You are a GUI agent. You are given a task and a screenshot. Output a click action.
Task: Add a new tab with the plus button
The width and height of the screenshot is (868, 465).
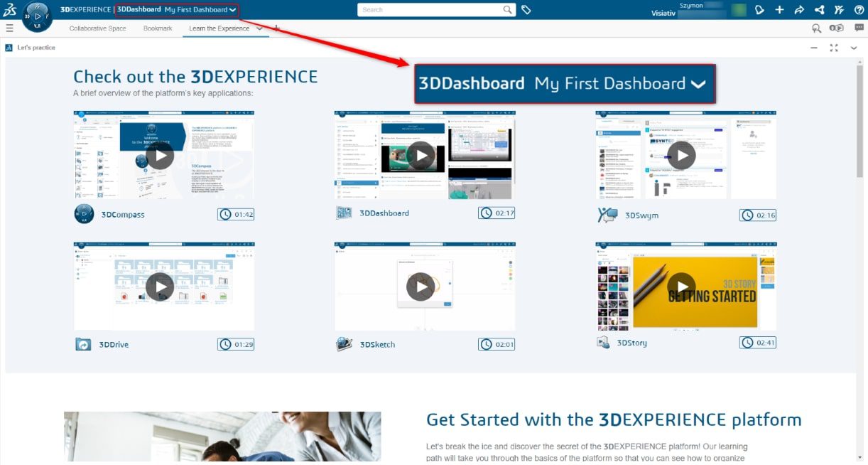point(276,28)
